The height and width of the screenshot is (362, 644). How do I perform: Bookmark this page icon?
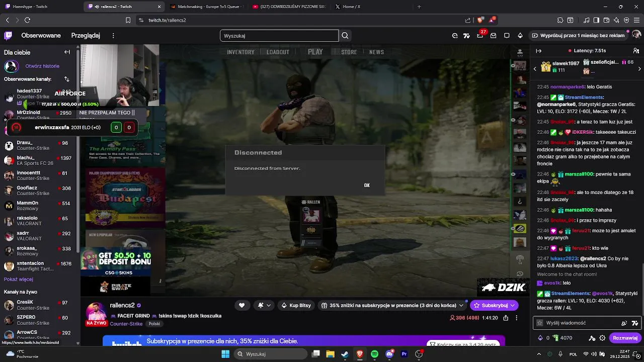pyautogui.click(x=128, y=20)
